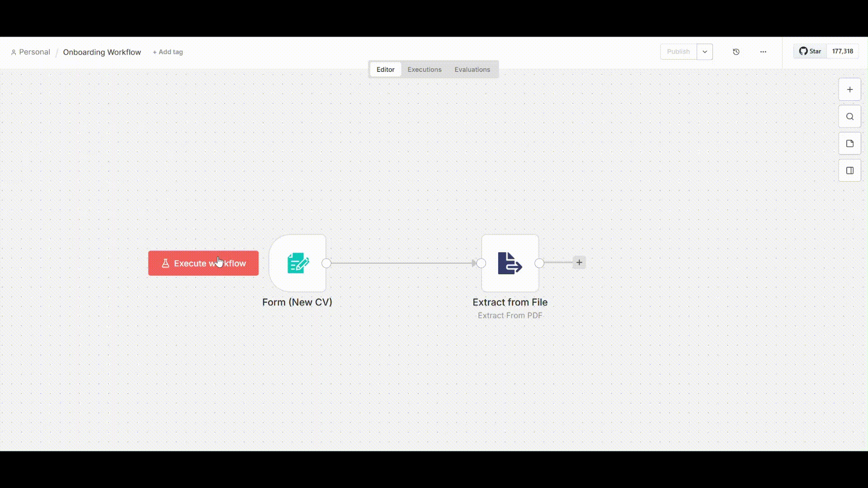
Task: Click the plus connector after Extract from File
Action: [579, 263]
